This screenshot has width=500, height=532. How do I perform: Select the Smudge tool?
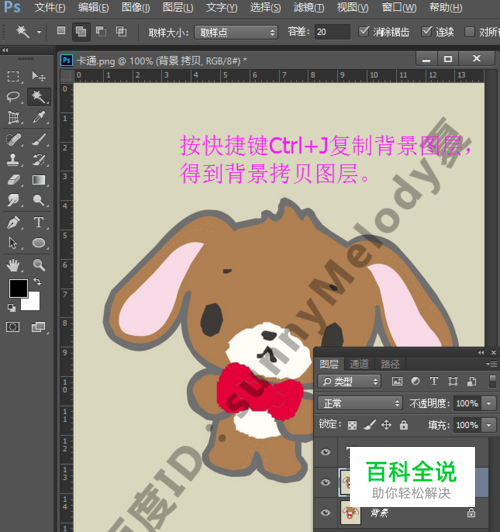(x=13, y=200)
